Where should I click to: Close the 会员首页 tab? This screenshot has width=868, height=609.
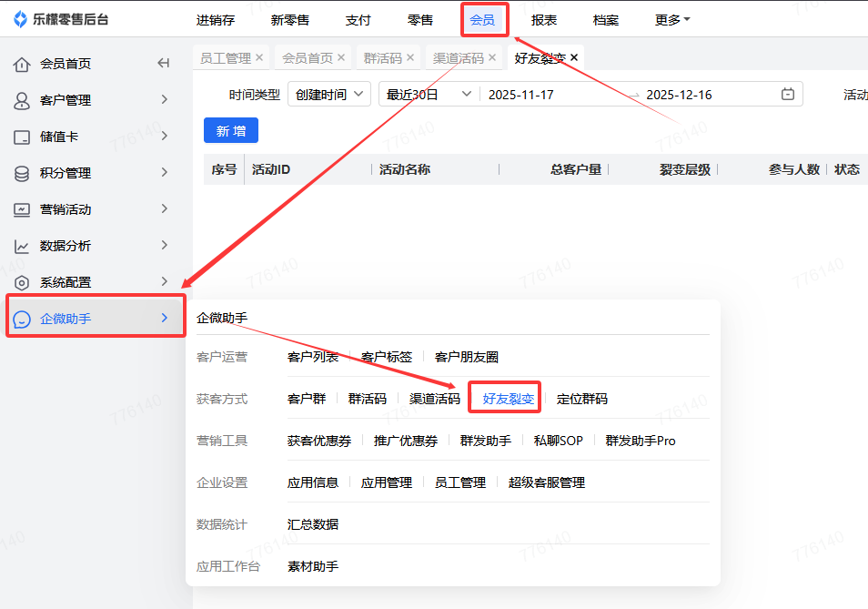[x=341, y=57]
